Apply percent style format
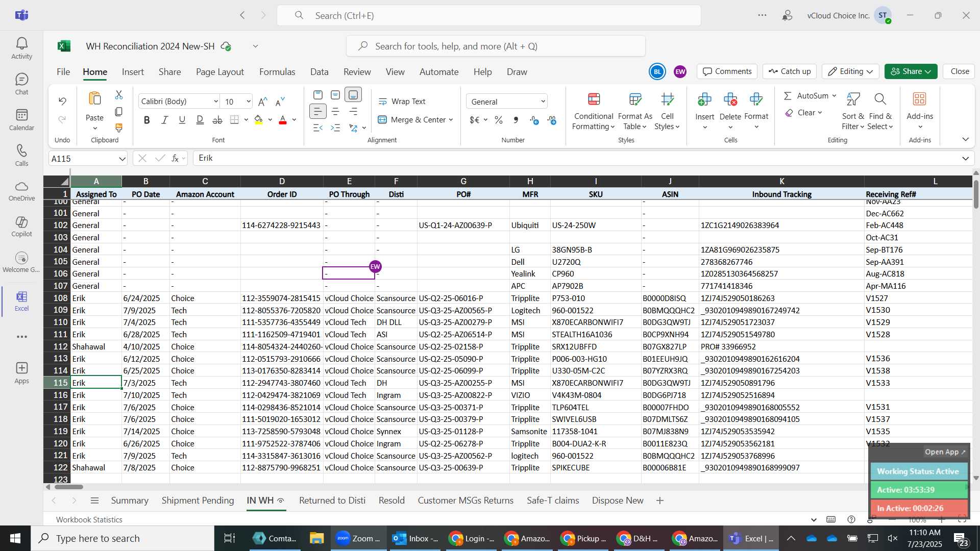The image size is (980, 551). pos(499,120)
